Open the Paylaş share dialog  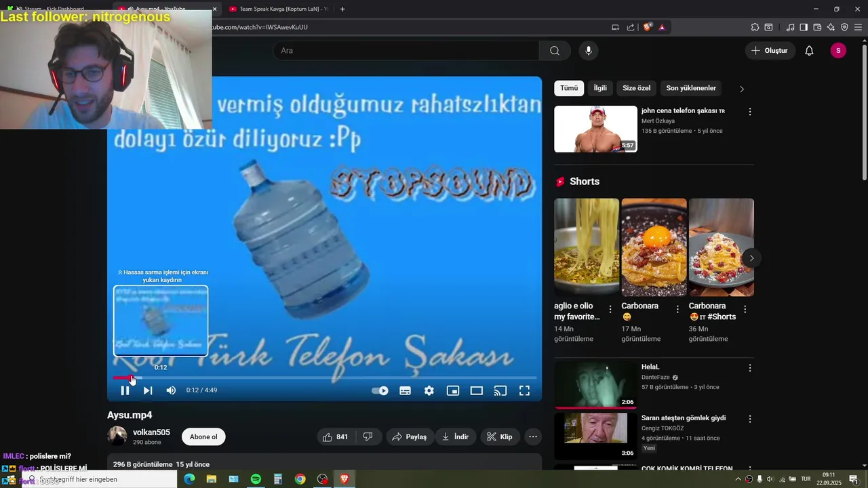coord(410,437)
